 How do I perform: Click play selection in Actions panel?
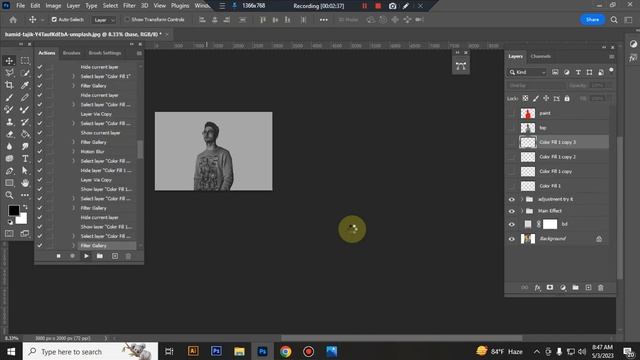[x=86, y=256]
